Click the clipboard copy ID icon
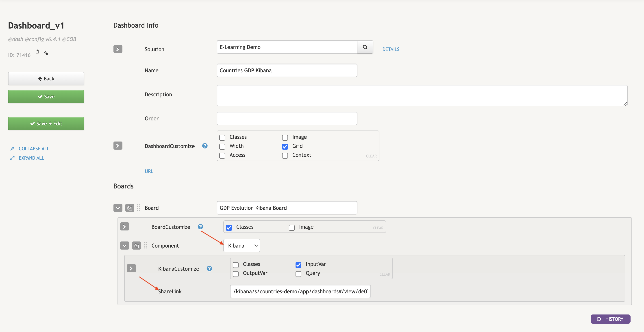 [37, 52]
